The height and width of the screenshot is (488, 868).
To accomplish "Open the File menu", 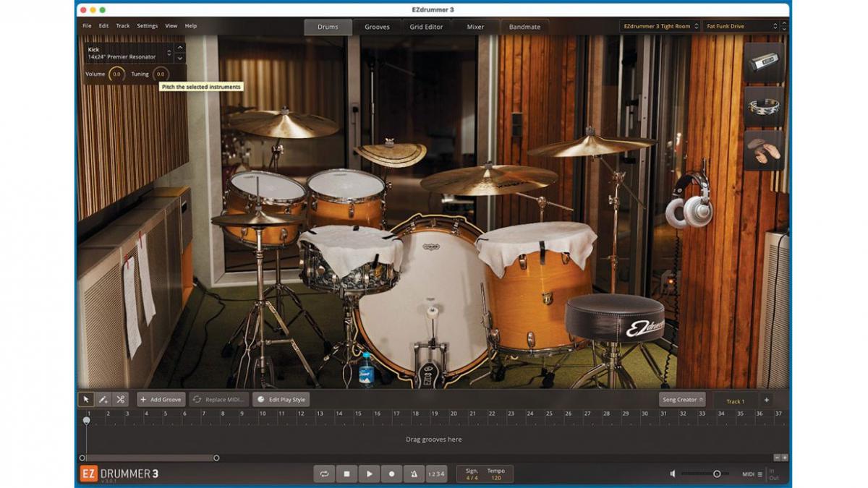I will click(x=87, y=26).
